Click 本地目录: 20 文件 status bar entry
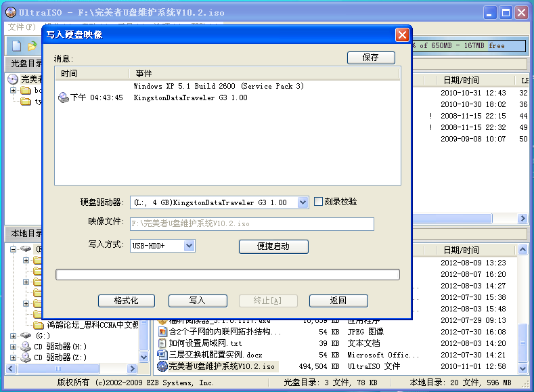Viewport: 534px width, 392px height. 460,383
